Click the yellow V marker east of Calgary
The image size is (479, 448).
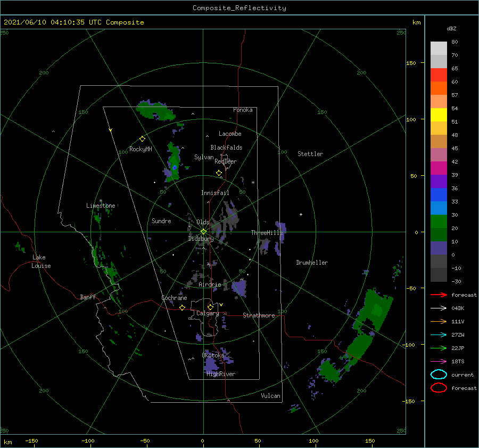coord(221,305)
